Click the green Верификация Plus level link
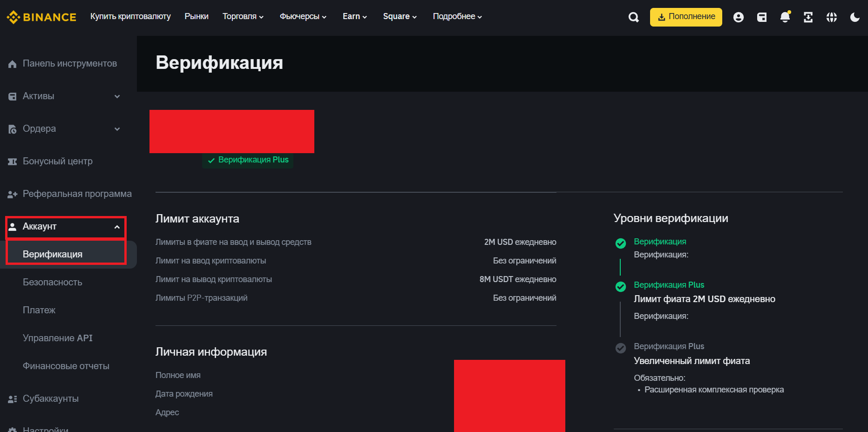This screenshot has width=868, height=432. tap(669, 285)
